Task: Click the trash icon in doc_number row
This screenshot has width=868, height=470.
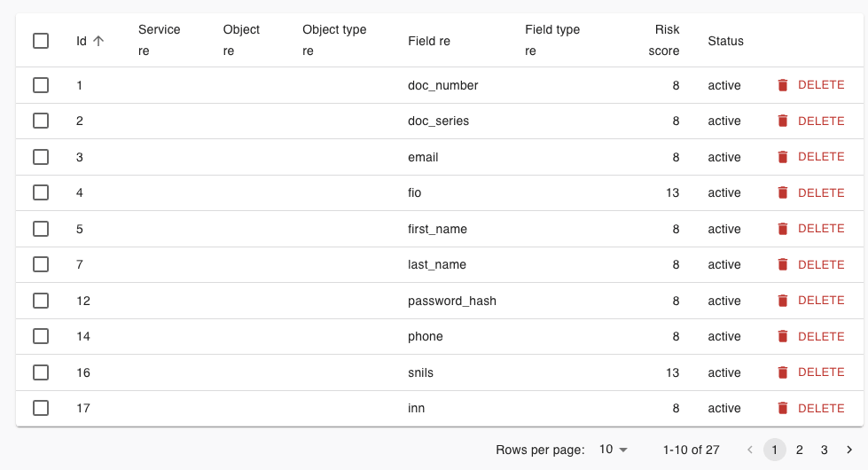Action: (783, 85)
